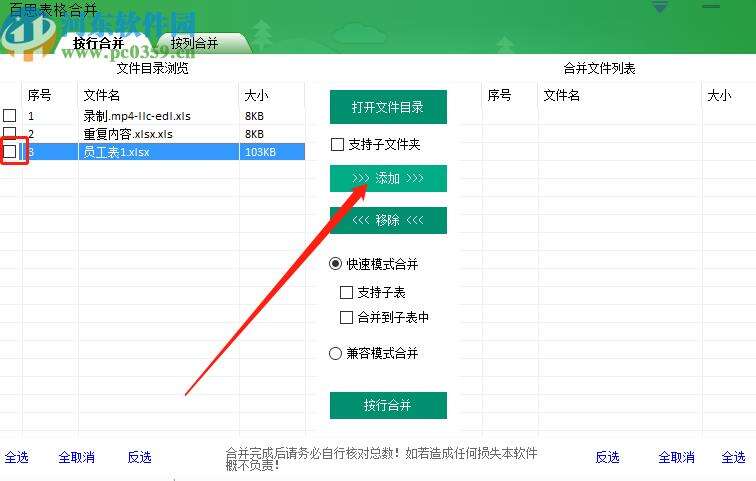This screenshot has height=481, width=756.
Task: Tick the 支持子表 checkbox
Action: tap(346, 292)
